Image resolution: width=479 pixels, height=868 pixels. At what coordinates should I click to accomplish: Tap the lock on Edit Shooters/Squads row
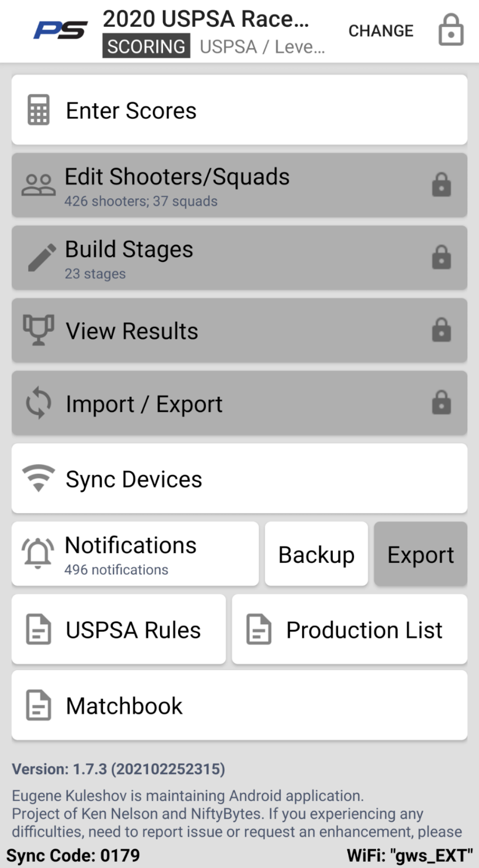tap(441, 185)
